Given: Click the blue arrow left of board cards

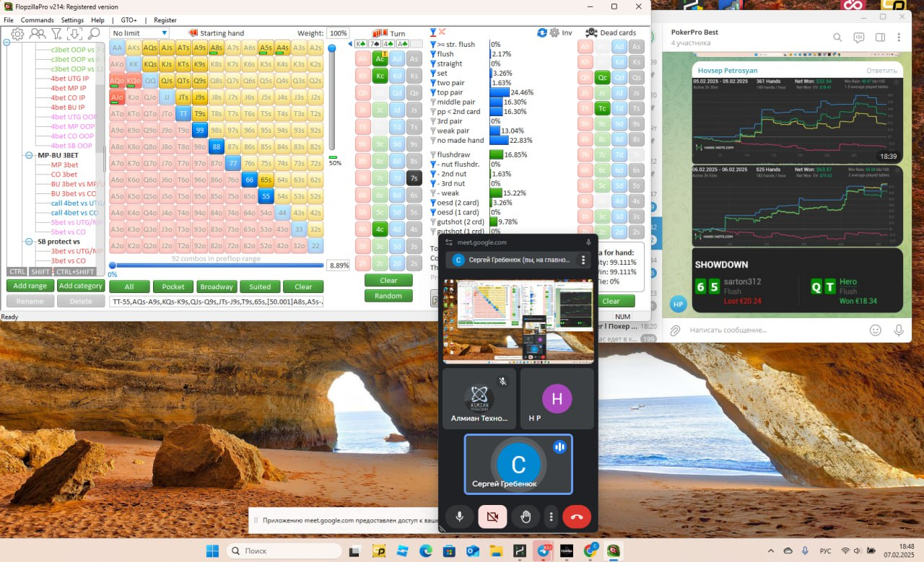Looking at the screenshot, I should pyautogui.click(x=350, y=44).
